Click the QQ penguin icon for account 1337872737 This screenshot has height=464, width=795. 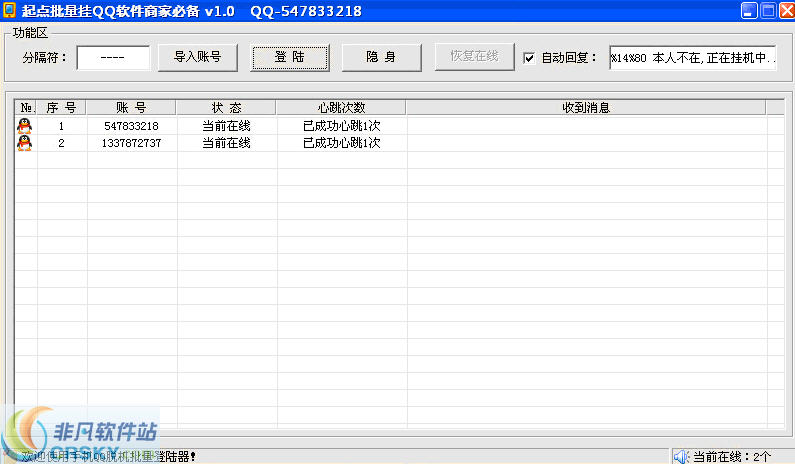point(24,142)
